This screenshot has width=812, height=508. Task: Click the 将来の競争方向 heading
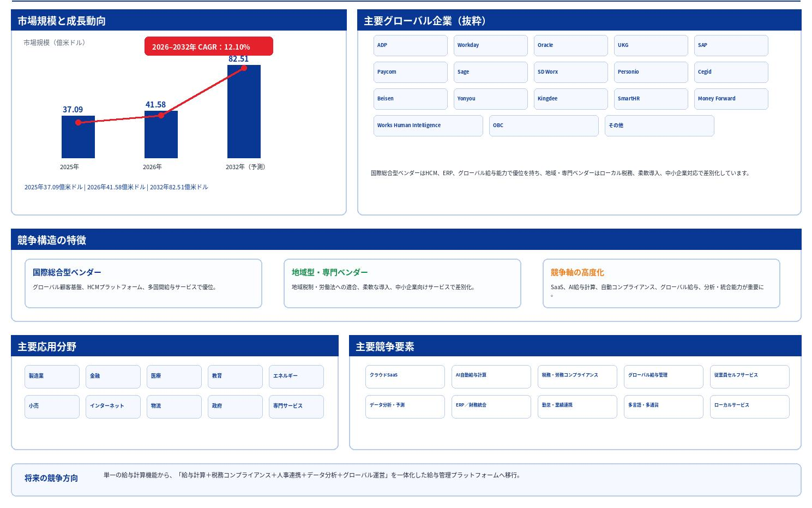[x=51, y=478]
